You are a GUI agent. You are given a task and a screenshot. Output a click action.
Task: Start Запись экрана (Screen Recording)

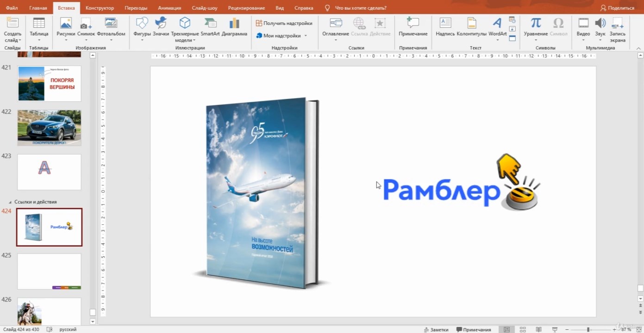pyautogui.click(x=618, y=29)
